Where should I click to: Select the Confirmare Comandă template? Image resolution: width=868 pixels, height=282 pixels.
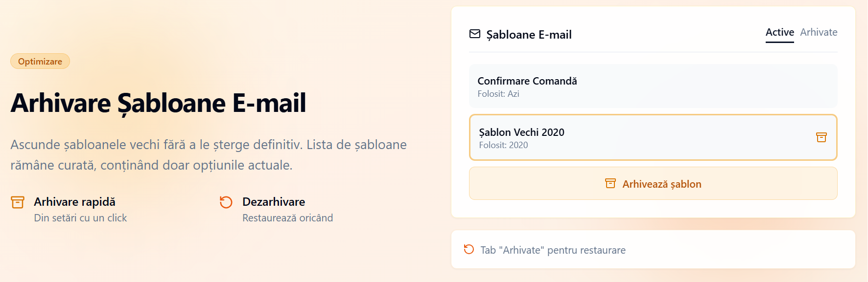click(x=527, y=81)
